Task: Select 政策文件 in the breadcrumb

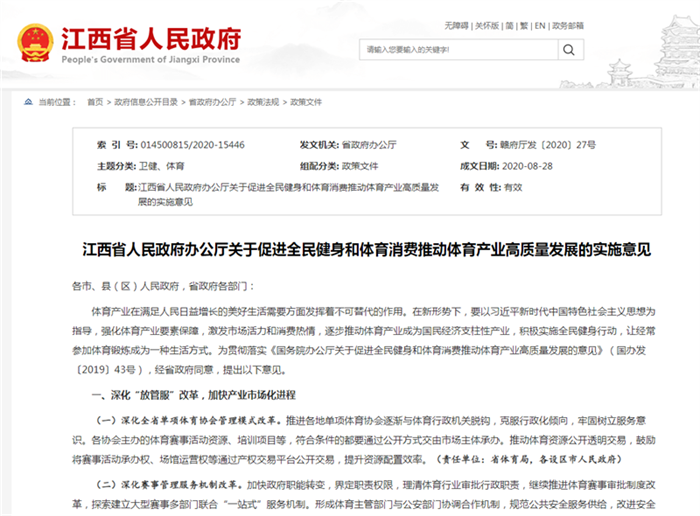Action: pyautogui.click(x=307, y=102)
